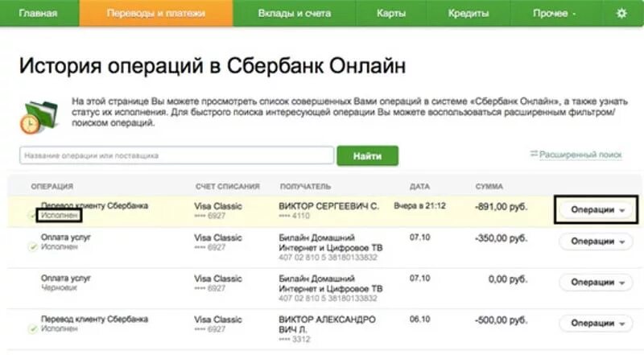Click green checkmark beside -350,00 руб. payment
The image size is (644, 355).
tap(32, 247)
